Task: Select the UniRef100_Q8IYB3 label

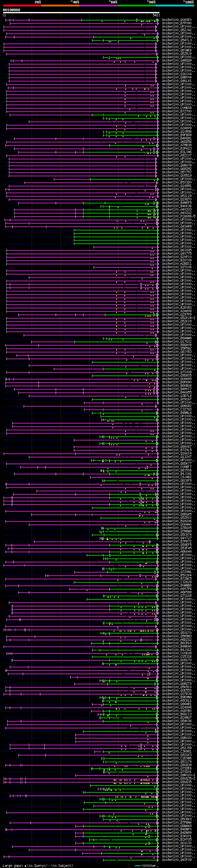Action: pos(177,351)
